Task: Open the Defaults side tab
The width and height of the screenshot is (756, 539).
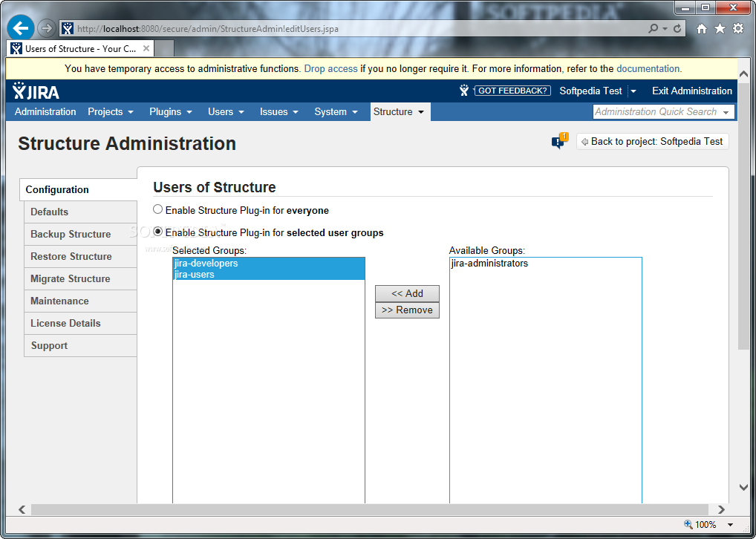Action: [x=80, y=212]
